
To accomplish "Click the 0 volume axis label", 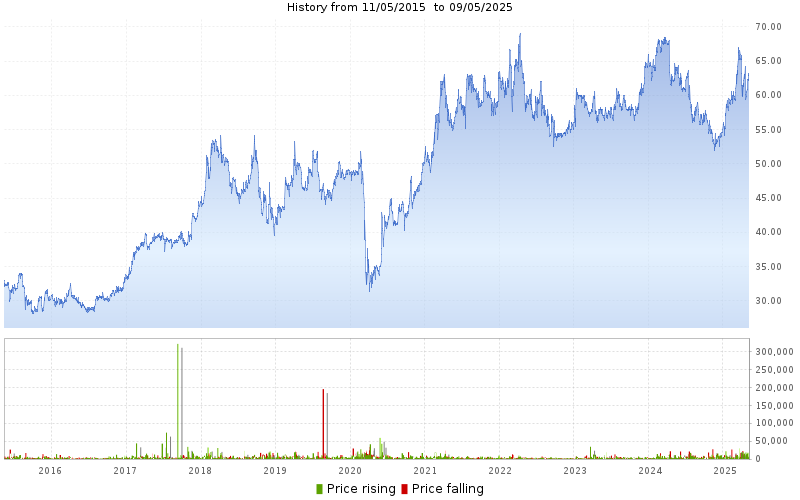I will [758, 459].
